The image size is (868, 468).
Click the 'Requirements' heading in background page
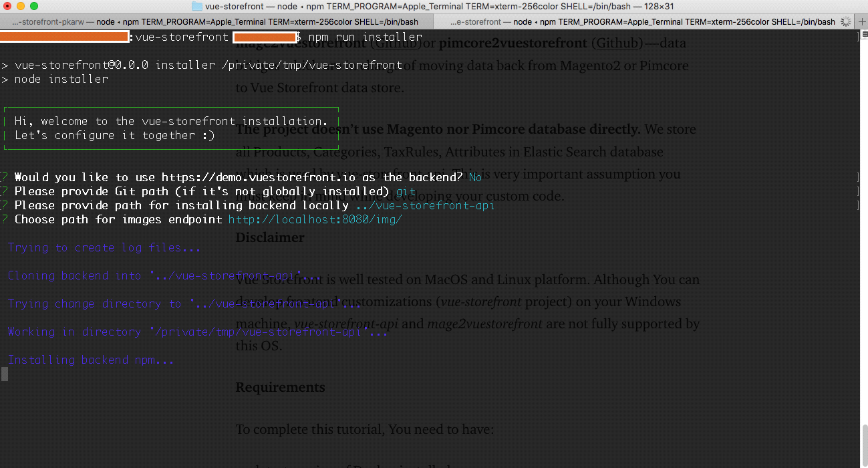pyautogui.click(x=280, y=387)
